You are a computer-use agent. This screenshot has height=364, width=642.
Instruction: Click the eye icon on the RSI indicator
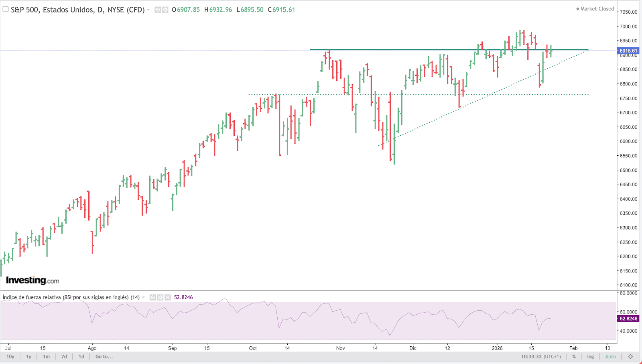[x=152, y=297]
